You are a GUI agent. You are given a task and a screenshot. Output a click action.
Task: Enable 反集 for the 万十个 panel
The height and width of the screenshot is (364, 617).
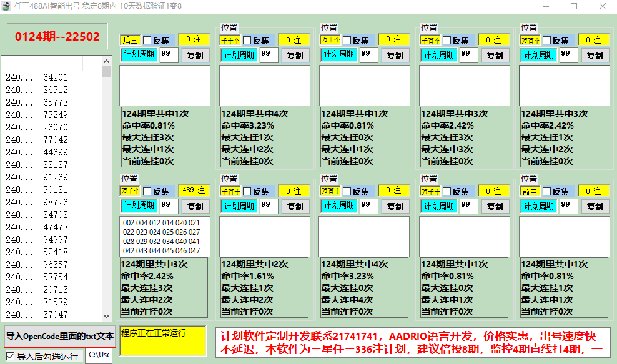click(347, 40)
